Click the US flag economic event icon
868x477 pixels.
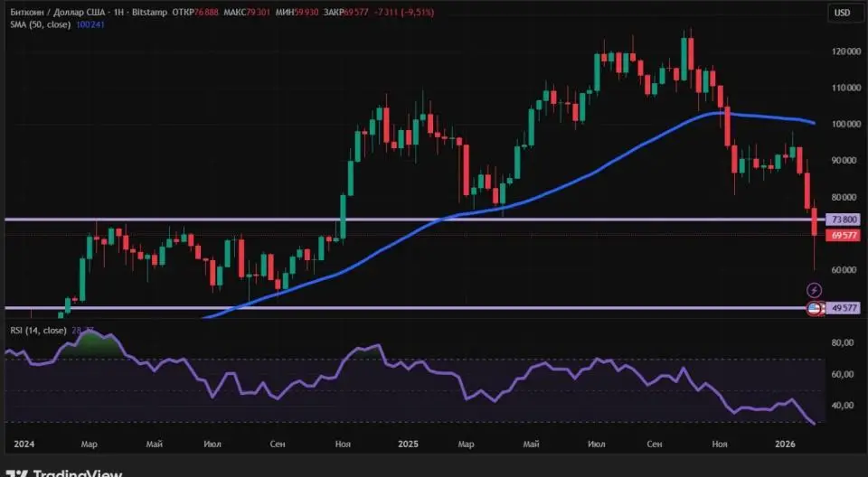(814, 308)
